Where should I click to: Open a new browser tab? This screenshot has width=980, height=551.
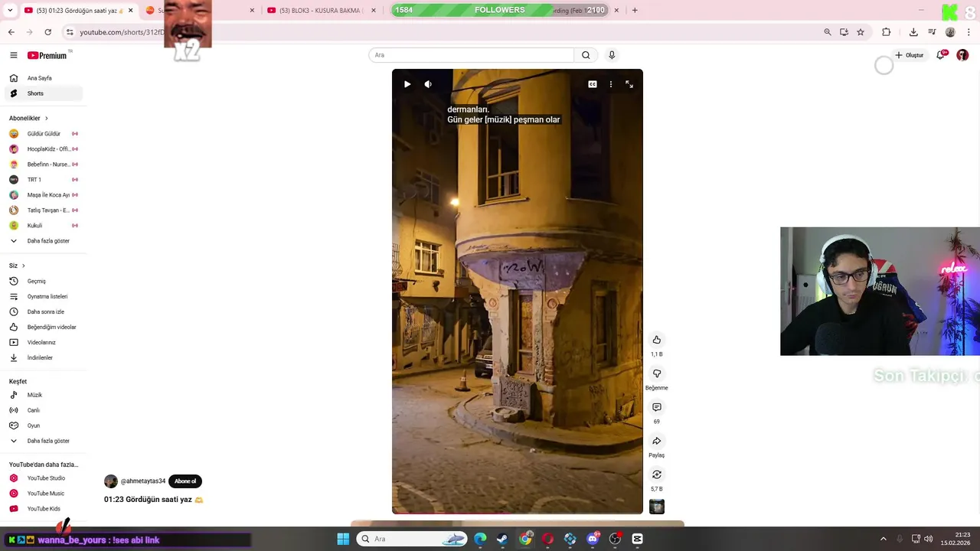[635, 10]
